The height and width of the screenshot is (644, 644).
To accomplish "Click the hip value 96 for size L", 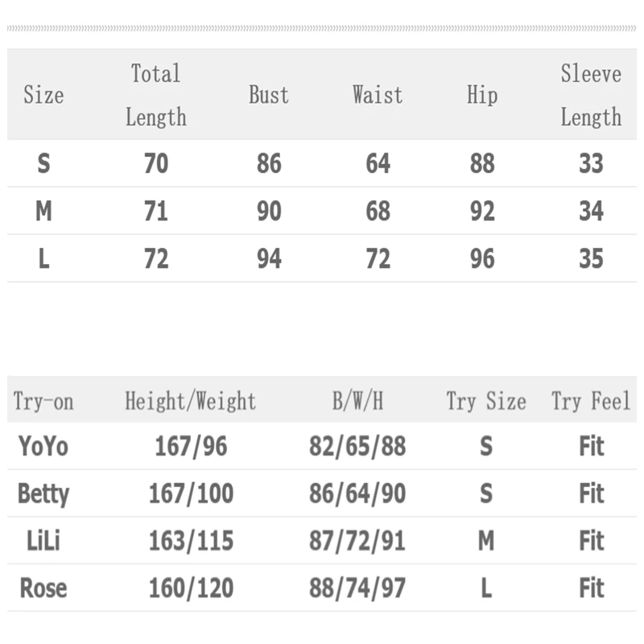I will (481, 259).
